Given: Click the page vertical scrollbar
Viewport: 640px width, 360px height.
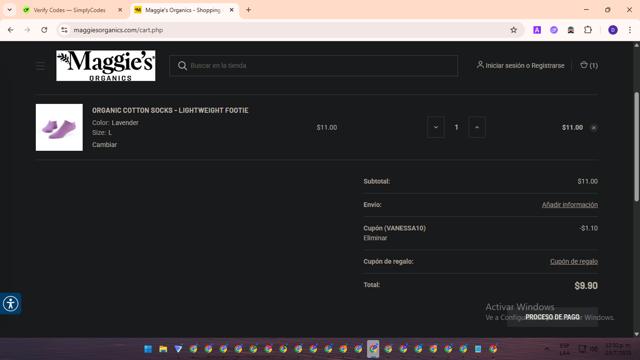Looking at the screenshot, I should [x=636, y=146].
